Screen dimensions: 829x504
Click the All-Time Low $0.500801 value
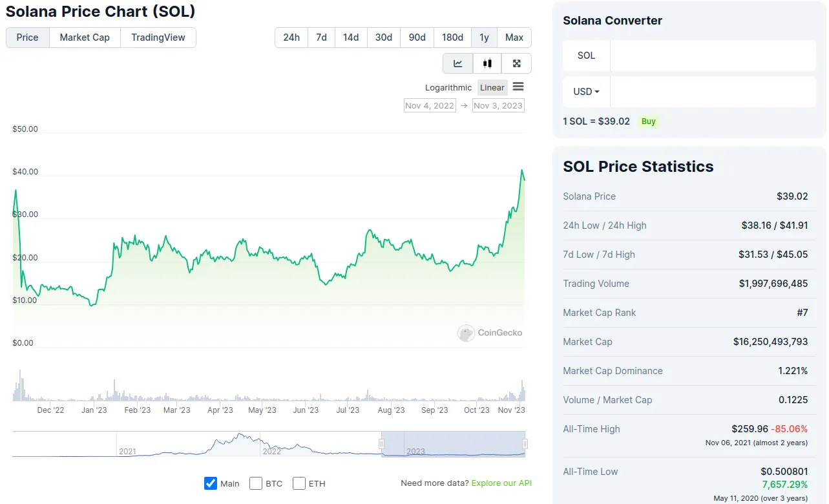[784, 472]
